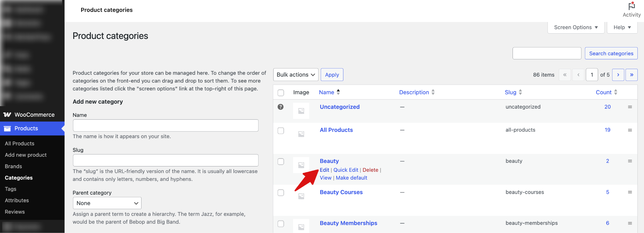Image resolution: width=644 pixels, height=233 pixels.
Task: Click Uncategorized placeholder image thumbnail
Action: pyautogui.click(x=301, y=111)
